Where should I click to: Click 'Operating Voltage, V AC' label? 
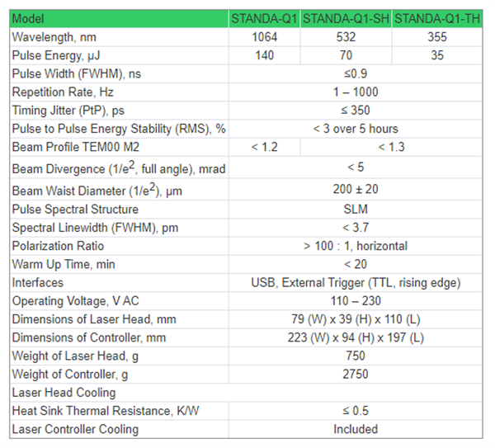click(75, 301)
